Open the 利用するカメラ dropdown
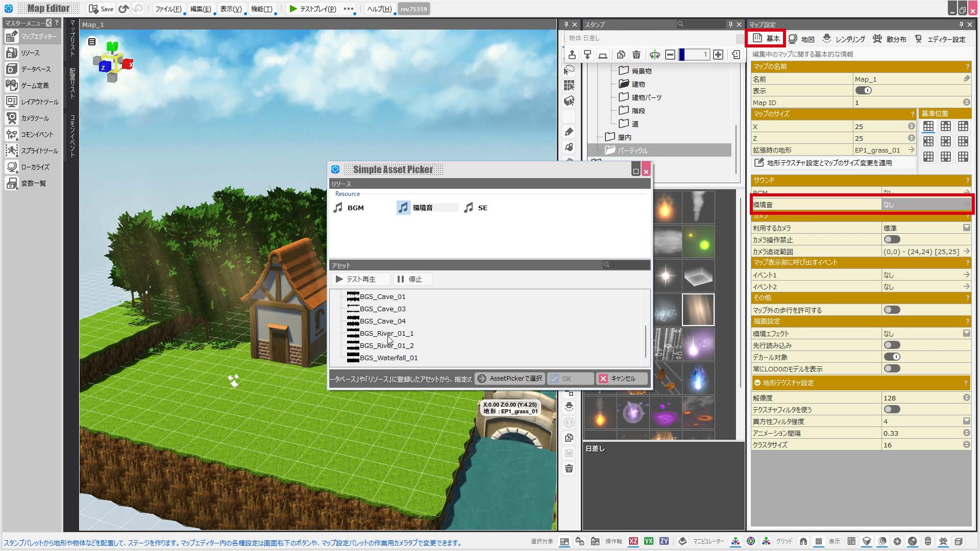 coord(967,228)
